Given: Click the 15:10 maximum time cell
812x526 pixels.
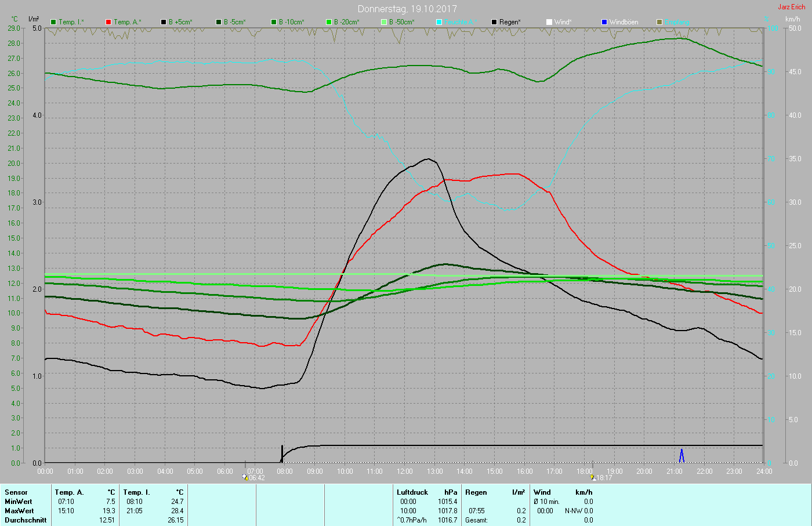Looking at the screenshot, I should pos(66,511).
